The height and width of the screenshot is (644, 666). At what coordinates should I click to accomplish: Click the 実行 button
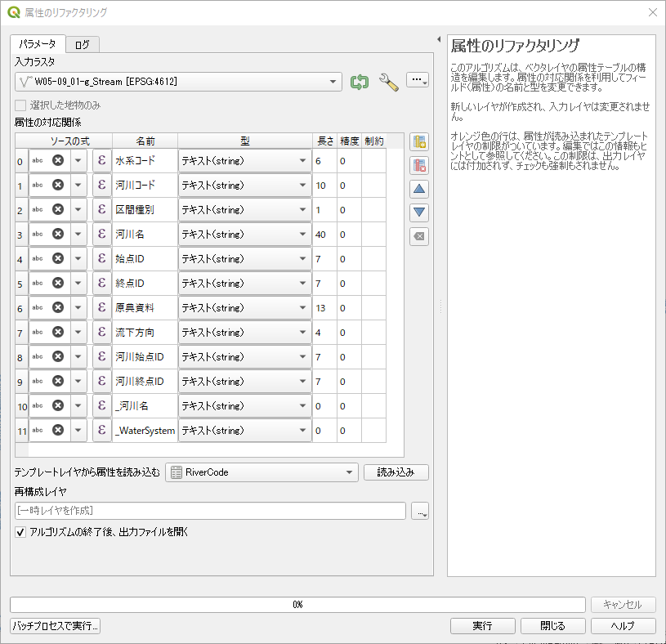pyautogui.click(x=482, y=626)
